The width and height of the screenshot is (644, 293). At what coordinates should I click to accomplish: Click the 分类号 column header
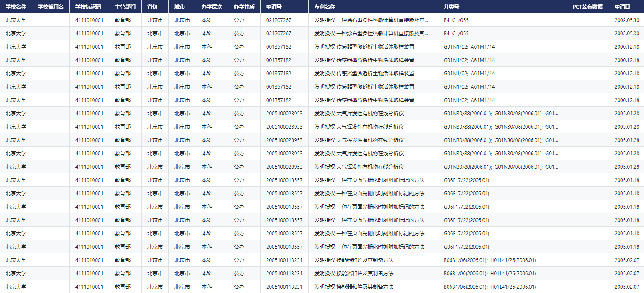tap(502, 7)
